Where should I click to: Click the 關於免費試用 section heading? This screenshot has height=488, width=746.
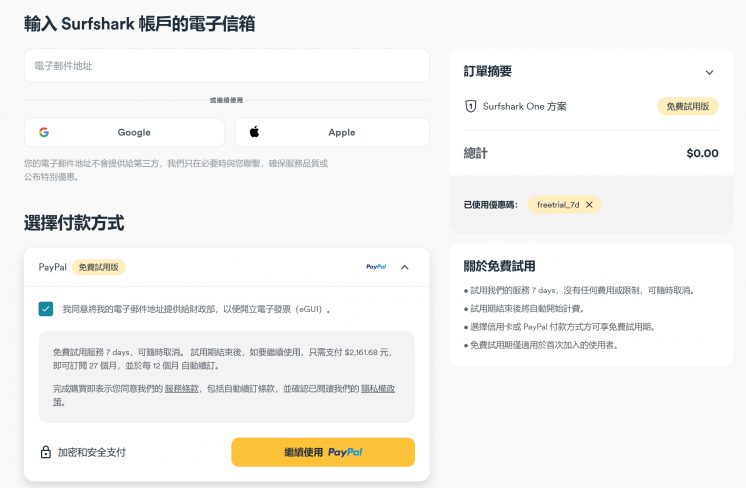coord(499,266)
